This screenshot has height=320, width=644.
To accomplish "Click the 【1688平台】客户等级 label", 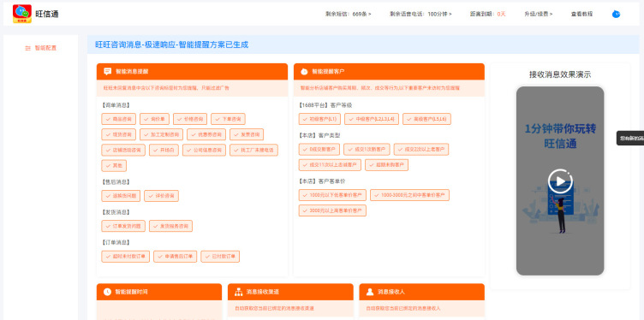I will point(325,105).
